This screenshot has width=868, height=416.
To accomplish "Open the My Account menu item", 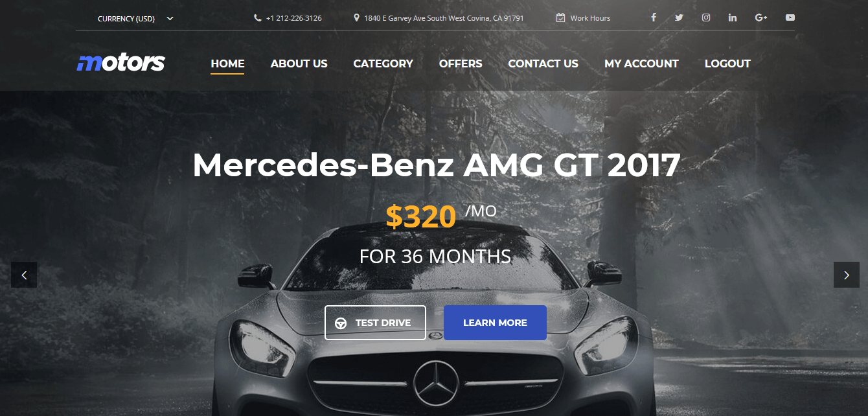I will [641, 64].
